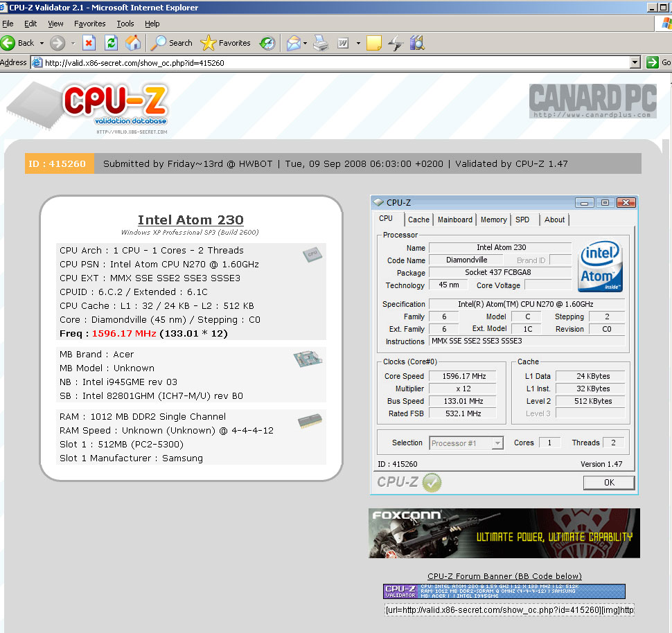672x633 pixels.
Task: Click the Multiplier x 12 field
Action: click(463, 389)
